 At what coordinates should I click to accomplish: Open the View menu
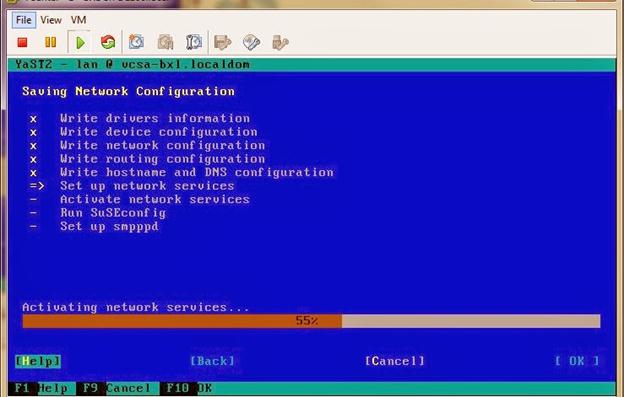pyautogui.click(x=51, y=20)
